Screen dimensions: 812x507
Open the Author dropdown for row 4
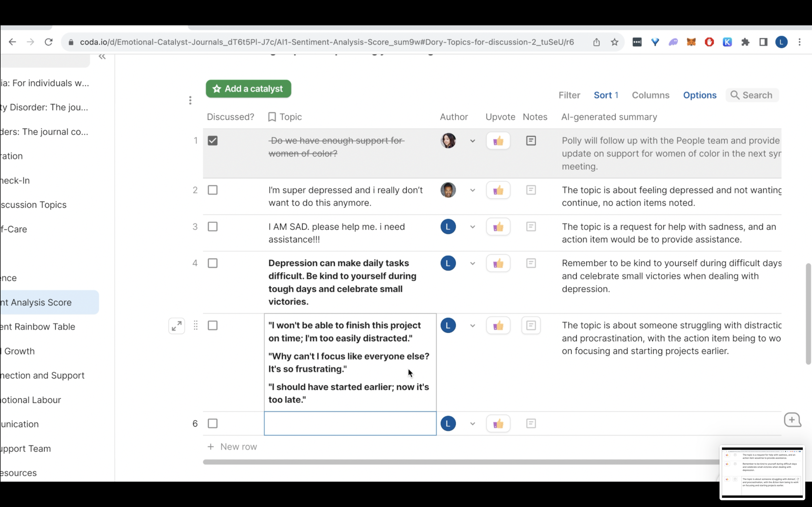(473, 264)
